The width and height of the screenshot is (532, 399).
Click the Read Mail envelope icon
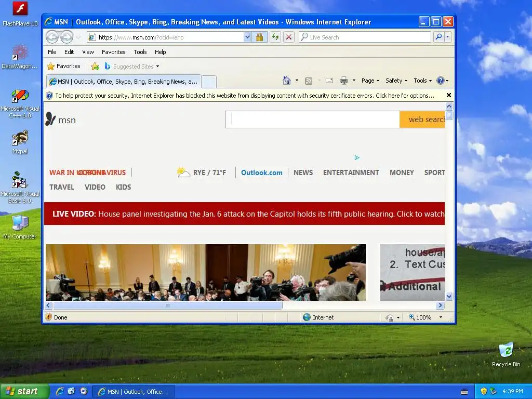(x=329, y=81)
